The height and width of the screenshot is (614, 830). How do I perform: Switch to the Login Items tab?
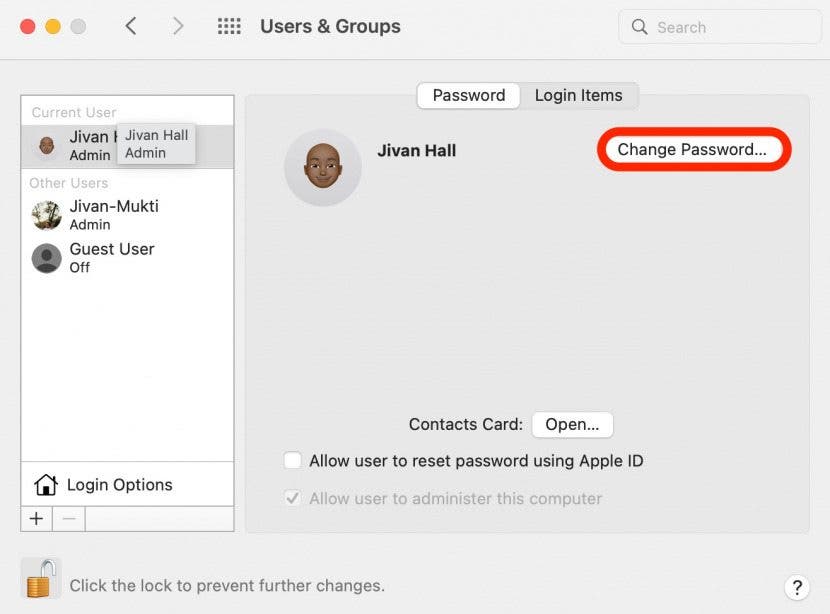580,95
